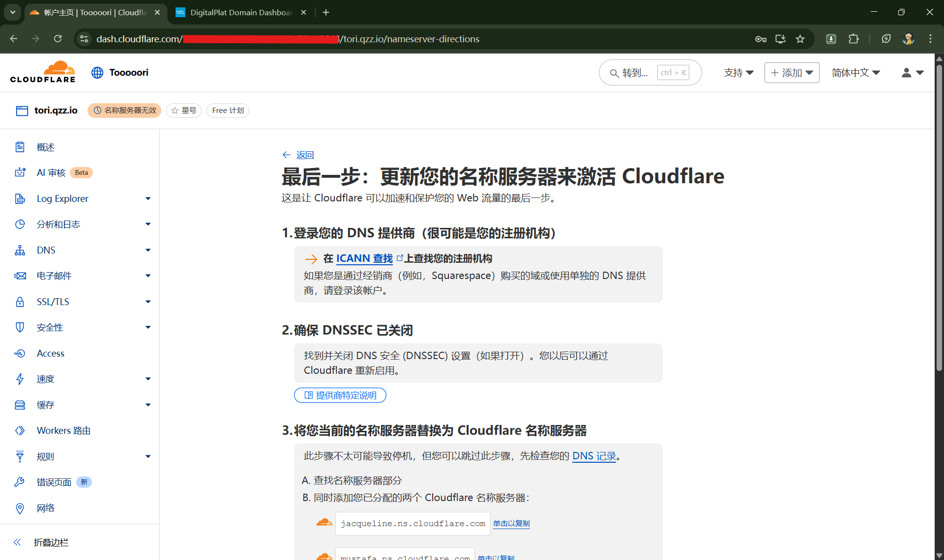
Task: Bookmark page with star icon
Action: [x=800, y=39]
